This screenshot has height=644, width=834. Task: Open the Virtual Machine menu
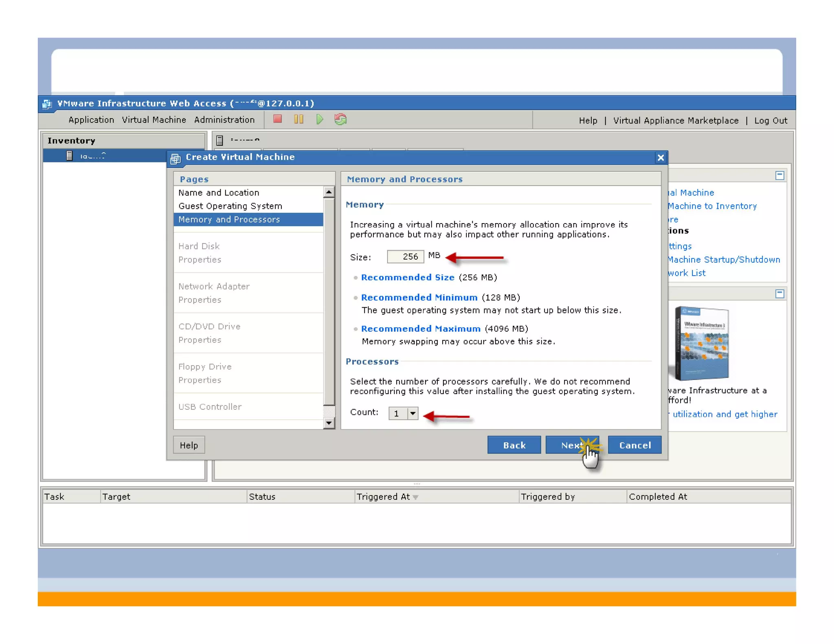(154, 120)
